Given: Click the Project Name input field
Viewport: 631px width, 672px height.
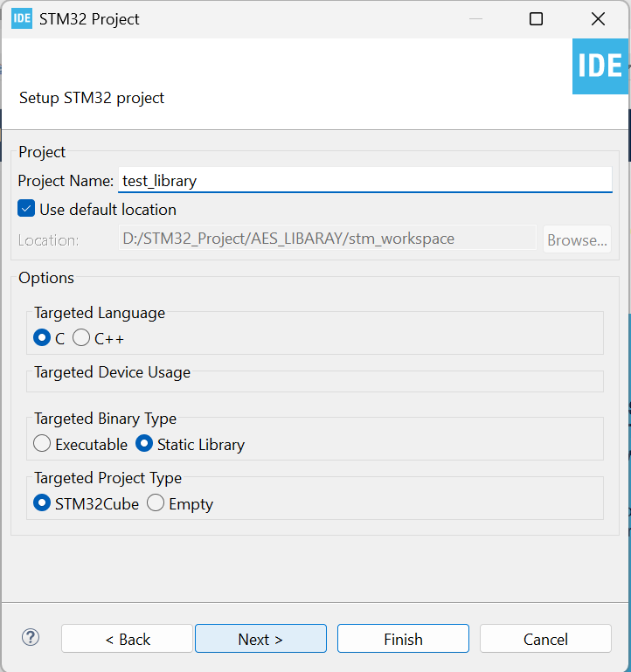Looking at the screenshot, I should [365, 180].
